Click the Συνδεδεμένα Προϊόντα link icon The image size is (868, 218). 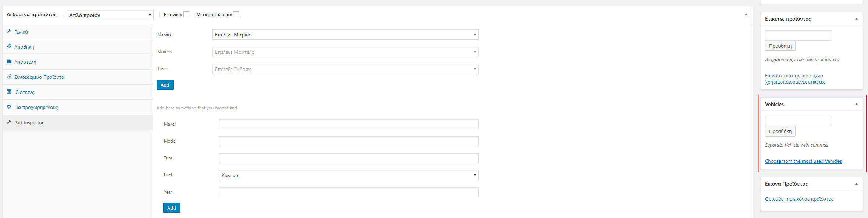coord(9,77)
